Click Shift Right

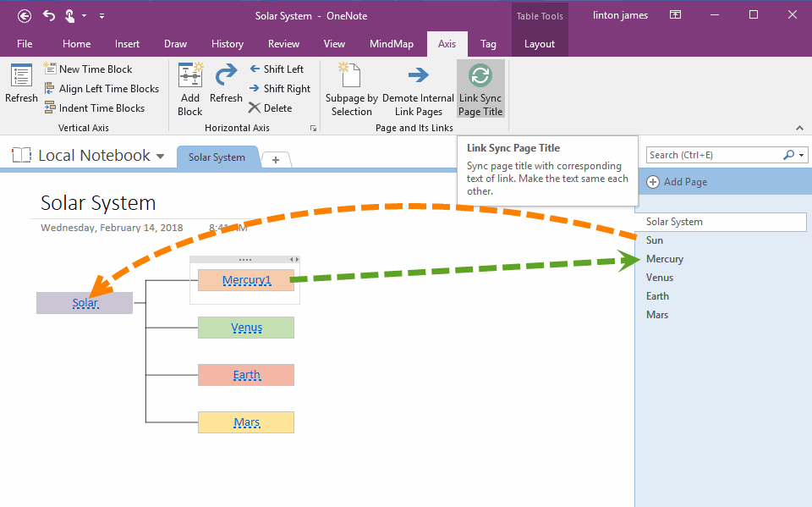(280, 89)
